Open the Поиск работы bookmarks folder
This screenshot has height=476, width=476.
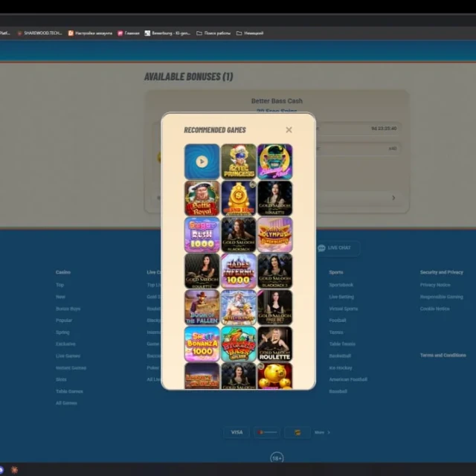click(x=213, y=33)
